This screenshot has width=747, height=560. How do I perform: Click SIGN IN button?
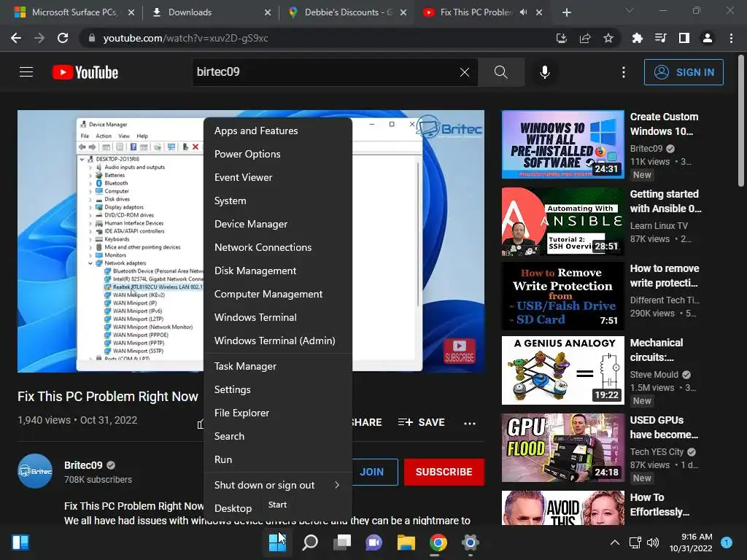click(684, 72)
